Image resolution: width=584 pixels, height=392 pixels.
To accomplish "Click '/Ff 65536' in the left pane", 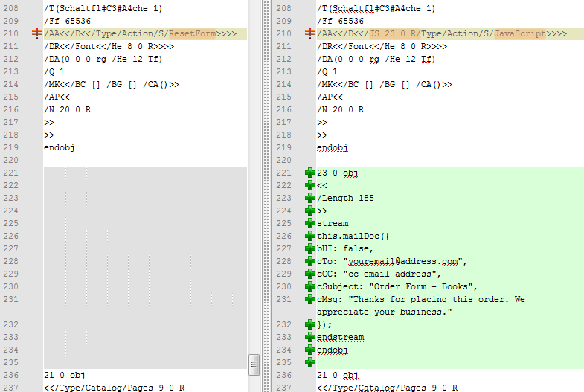I will (68, 21).
